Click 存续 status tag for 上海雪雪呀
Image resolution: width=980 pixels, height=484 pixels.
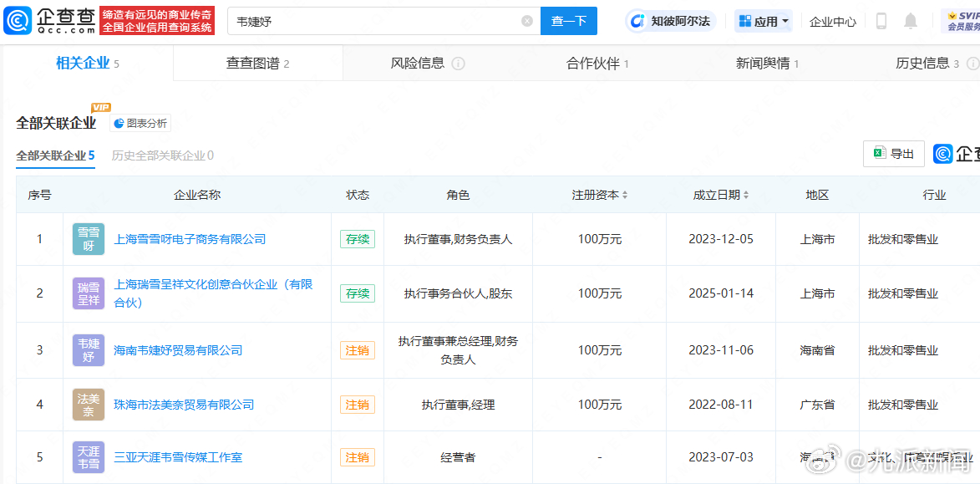point(358,239)
